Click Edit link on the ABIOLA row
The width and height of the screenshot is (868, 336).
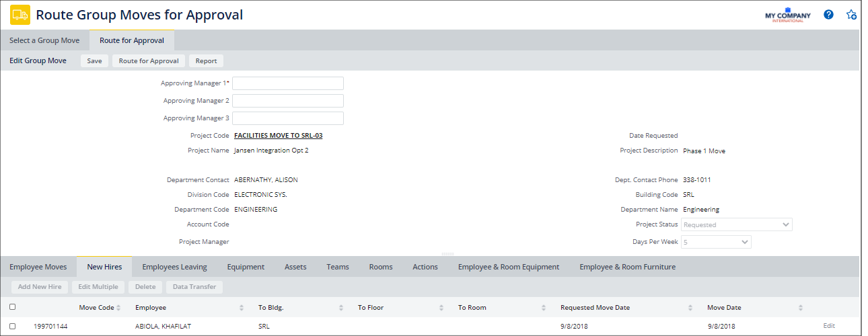click(828, 326)
